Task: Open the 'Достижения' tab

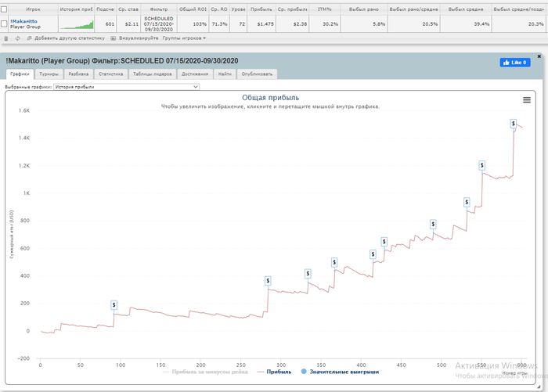Action: tap(195, 74)
